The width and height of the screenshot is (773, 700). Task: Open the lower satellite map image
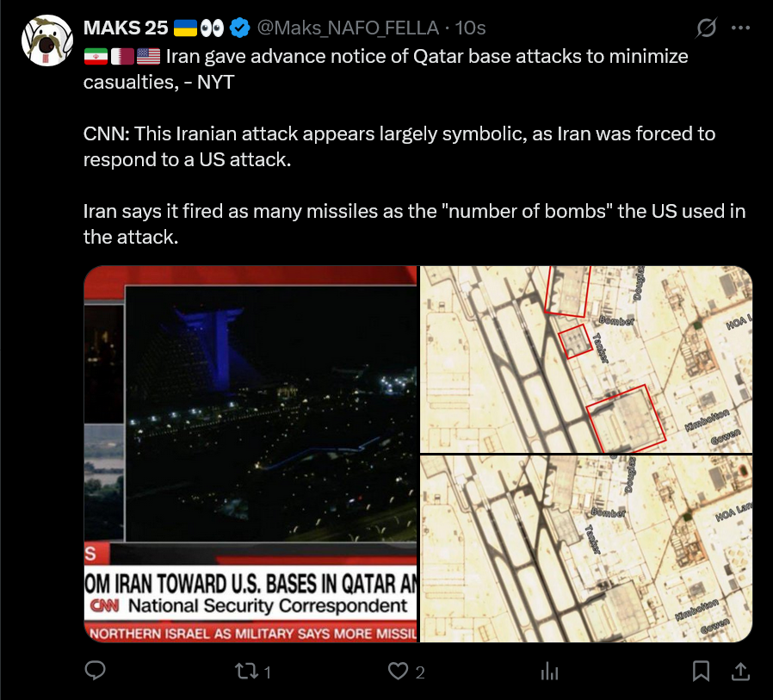(586, 549)
